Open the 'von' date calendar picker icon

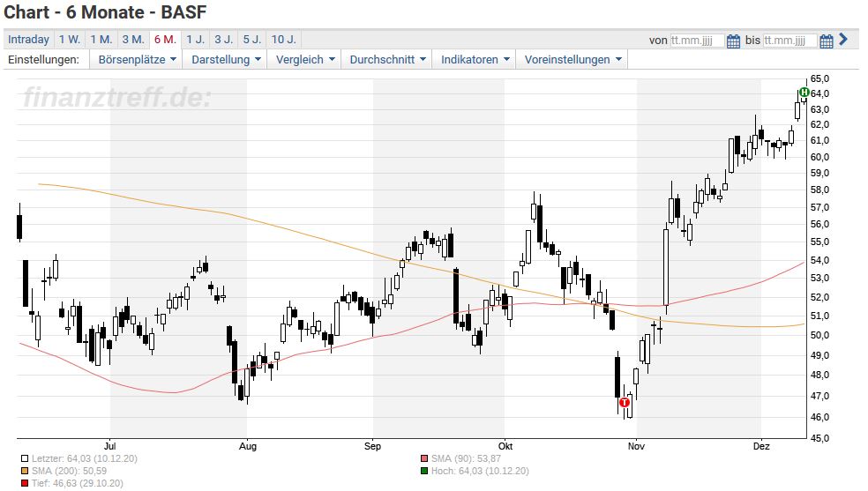(733, 41)
